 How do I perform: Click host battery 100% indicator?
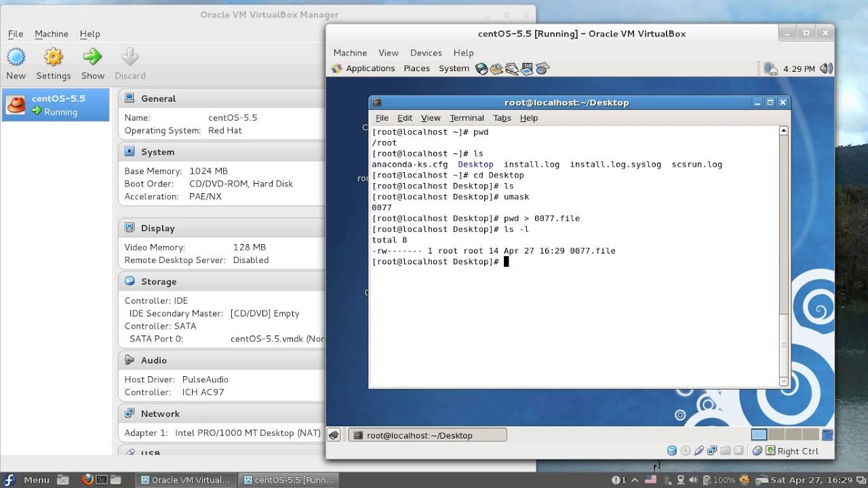pyautogui.click(x=719, y=480)
